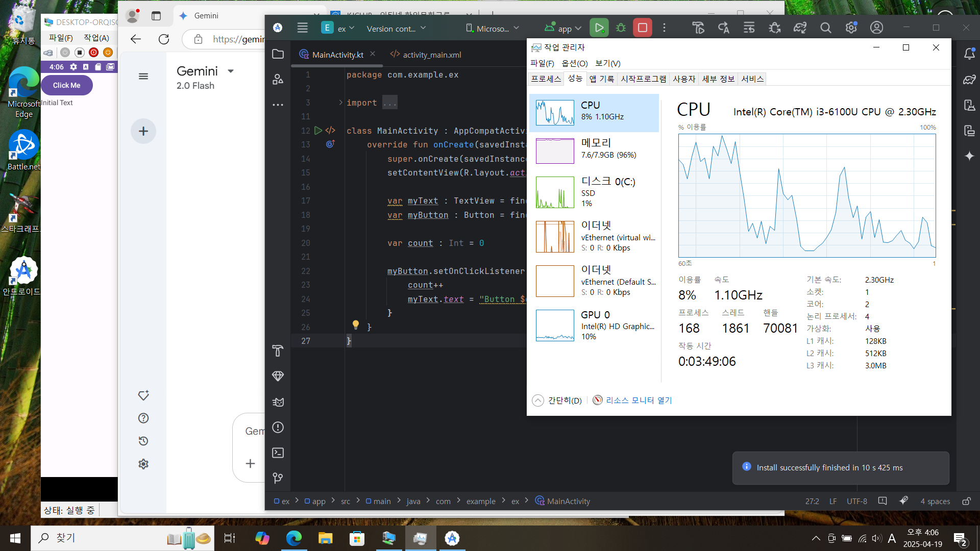Open the Version control dropdown
Viewport: 980px width, 551px height.
coord(396,29)
